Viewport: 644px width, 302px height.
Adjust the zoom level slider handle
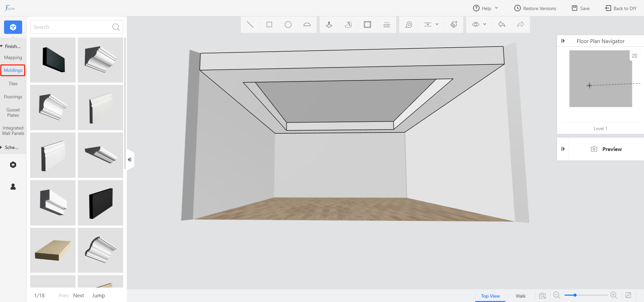575,295
